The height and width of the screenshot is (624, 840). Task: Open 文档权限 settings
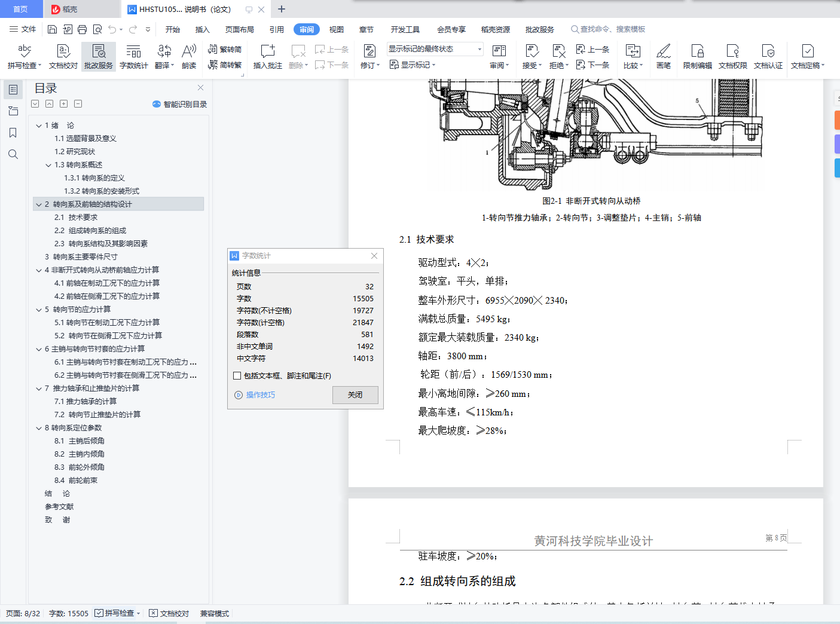(733, 57)
